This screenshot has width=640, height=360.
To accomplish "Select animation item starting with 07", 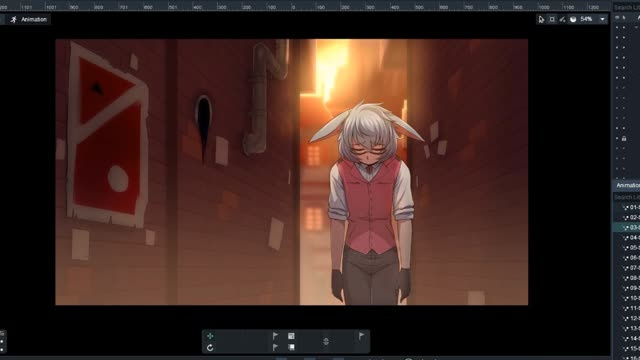I will click(631, 268).
